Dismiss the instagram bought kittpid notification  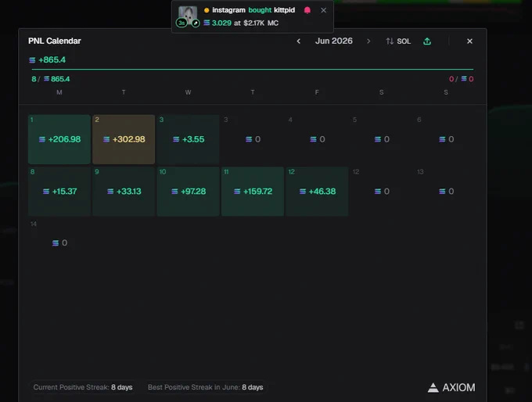pyautogui.click(x=323, y=10)
